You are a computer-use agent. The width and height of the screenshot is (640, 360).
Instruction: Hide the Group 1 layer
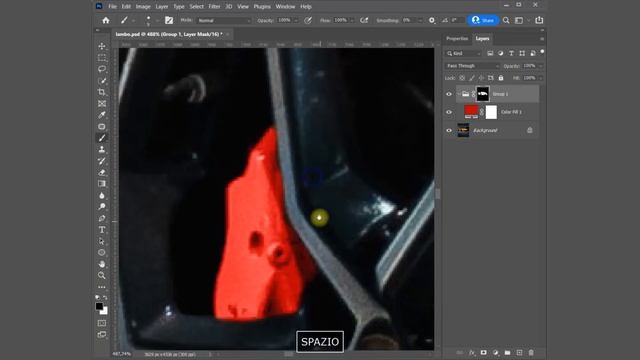pos(449,94)
